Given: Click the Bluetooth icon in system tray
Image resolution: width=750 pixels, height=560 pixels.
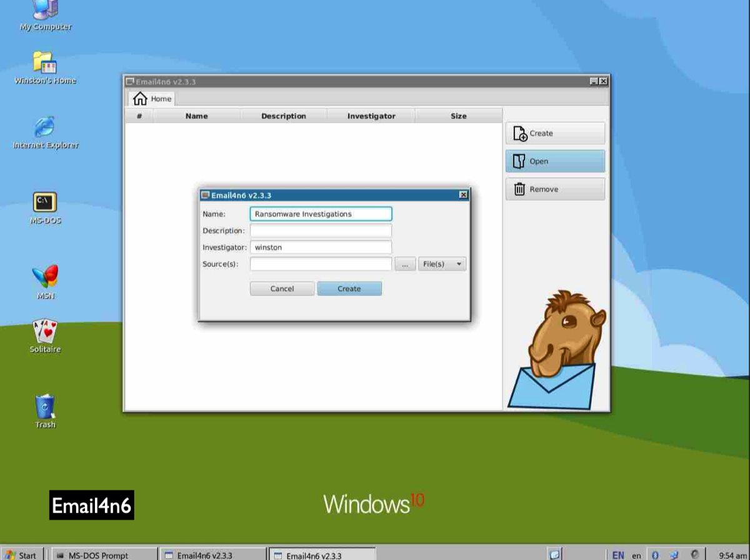Looking at the screenshot, I should tap(655, 554).
